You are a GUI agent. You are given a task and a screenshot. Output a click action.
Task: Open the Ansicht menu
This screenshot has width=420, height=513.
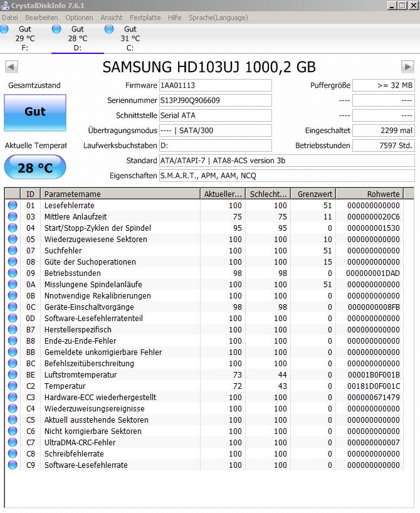[x=111, y=18]
